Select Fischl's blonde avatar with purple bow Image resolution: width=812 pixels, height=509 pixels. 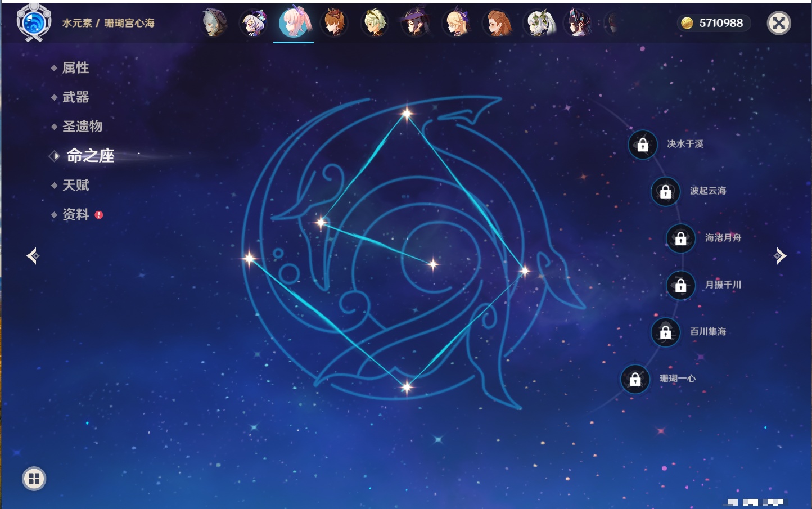(457, 23)
